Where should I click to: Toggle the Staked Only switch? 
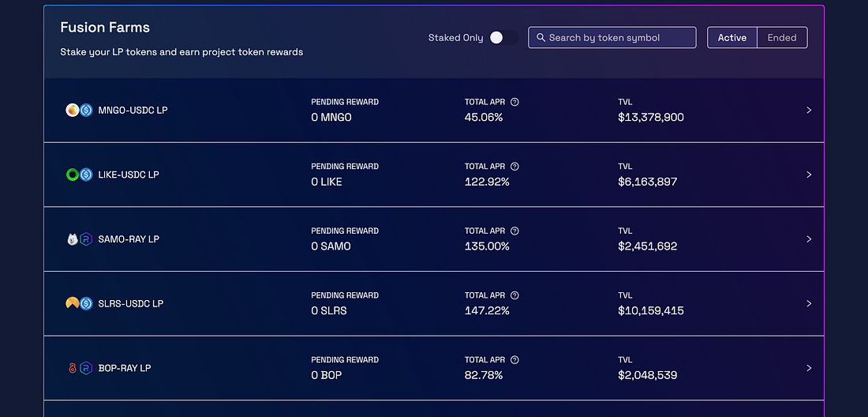click(x=503, y=38)
